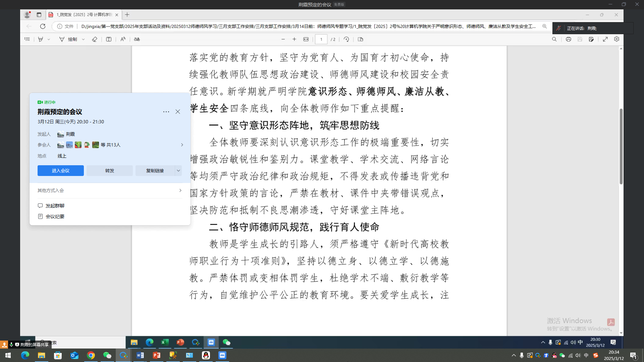Viewport: 644px width, 362px height.
Task: Select the 发起群聊 option
Action: 55,206
